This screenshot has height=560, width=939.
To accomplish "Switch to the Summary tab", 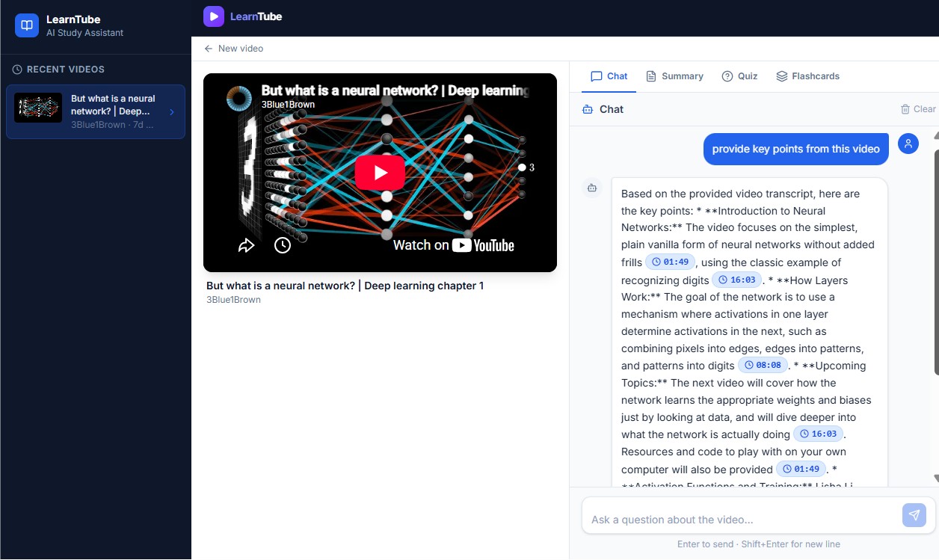I will (x=674, y=76).
